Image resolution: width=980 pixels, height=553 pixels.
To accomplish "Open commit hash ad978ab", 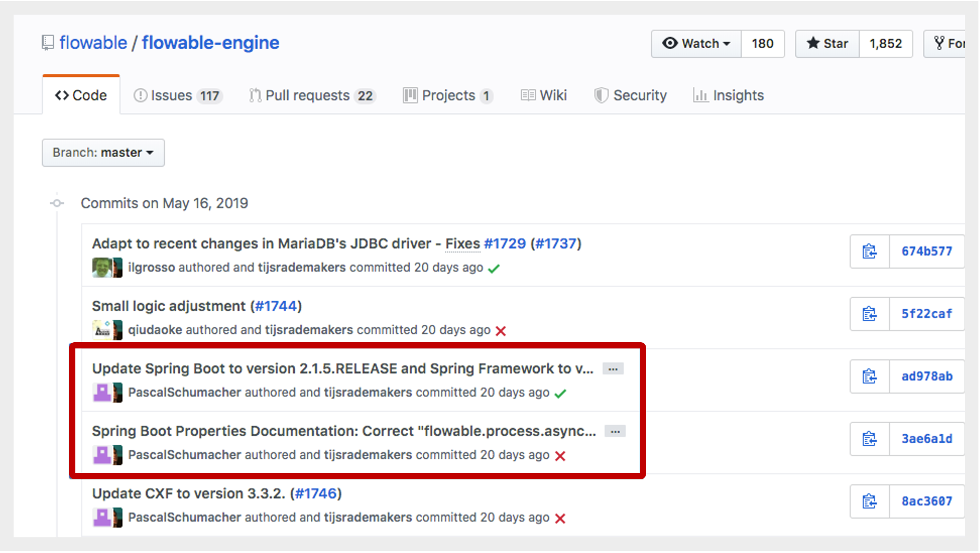I will click(927, 377).
